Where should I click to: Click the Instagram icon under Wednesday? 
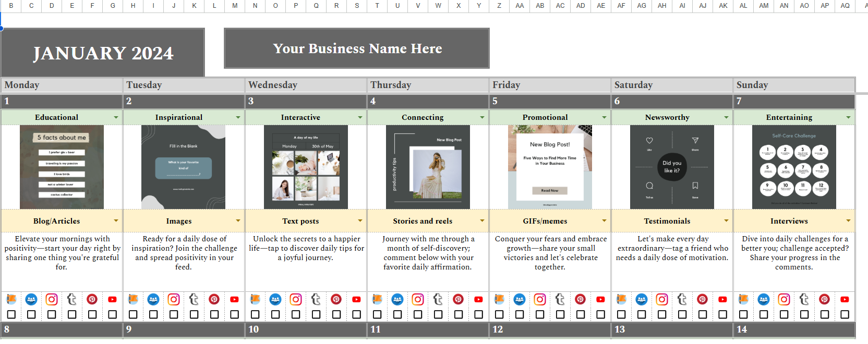[296, 299]
